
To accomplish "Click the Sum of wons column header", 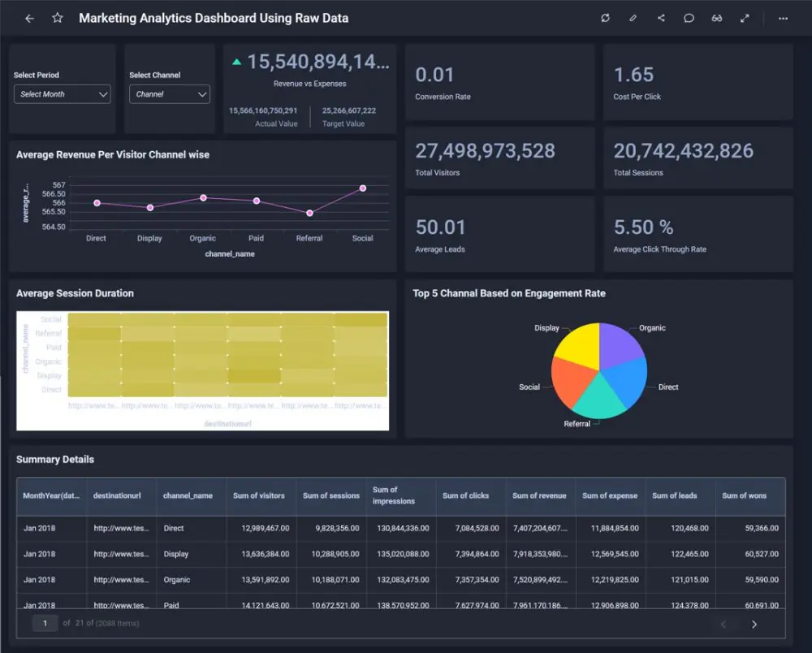I will coord(751,495).
